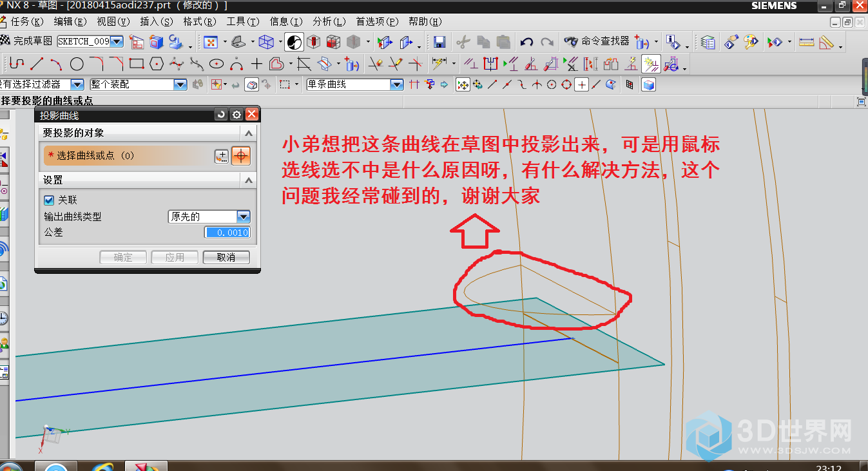Toggle Enable Snap Points button
The width and height of the screenshot is (868, 471).
(x=463, y=84)
